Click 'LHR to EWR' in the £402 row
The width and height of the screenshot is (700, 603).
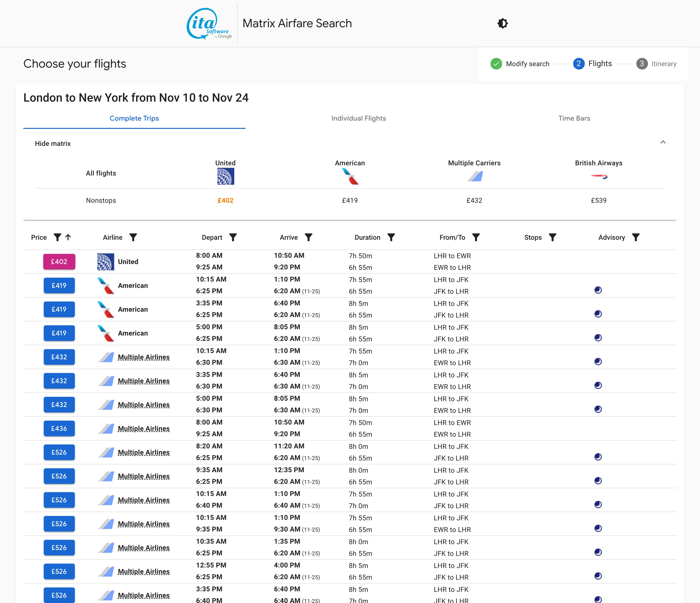click(452, 256)
